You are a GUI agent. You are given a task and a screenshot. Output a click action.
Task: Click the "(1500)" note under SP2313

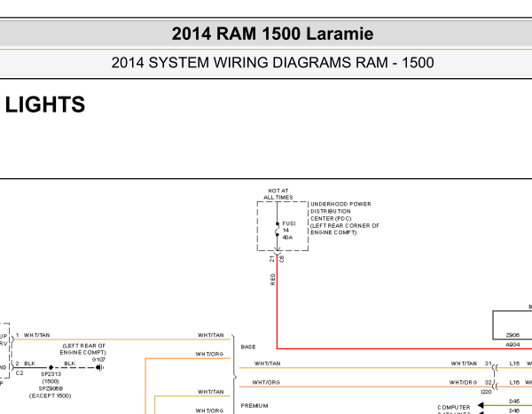[51, 381]
